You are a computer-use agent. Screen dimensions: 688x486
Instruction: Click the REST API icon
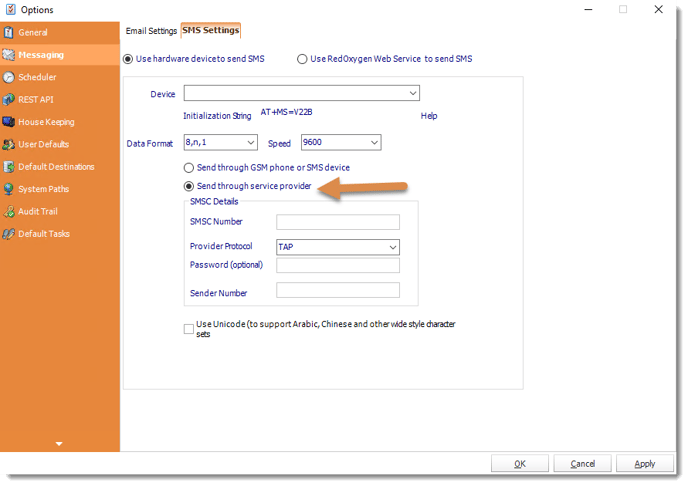pos(8,100)
